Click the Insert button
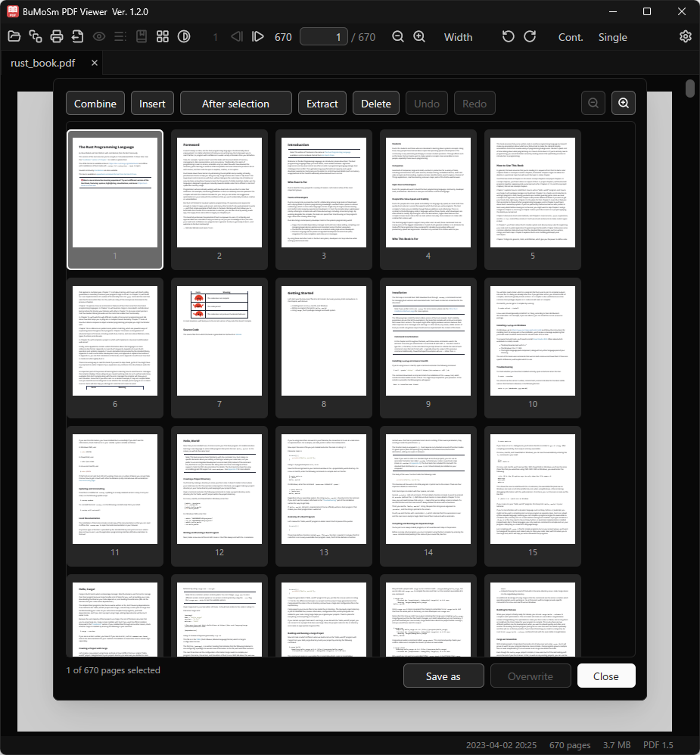The height and width of the screenshot is (755, 700). [152, 104]
